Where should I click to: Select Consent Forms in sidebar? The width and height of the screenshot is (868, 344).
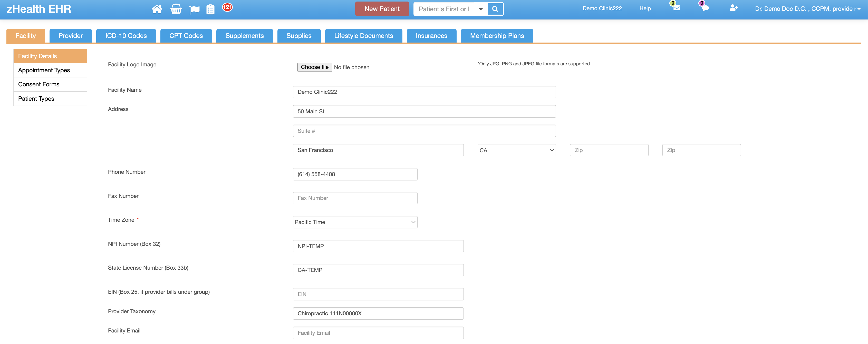[50, 85]
